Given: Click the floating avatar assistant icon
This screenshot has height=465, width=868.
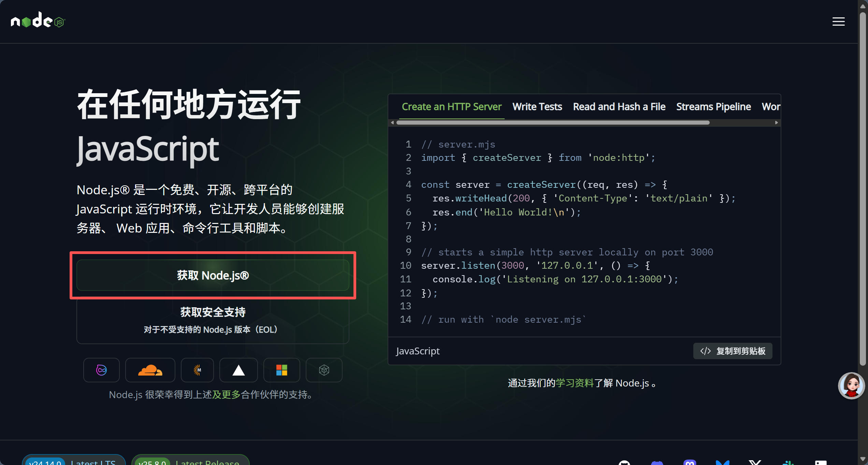Looking at the screenshot, I should (851, 385).
